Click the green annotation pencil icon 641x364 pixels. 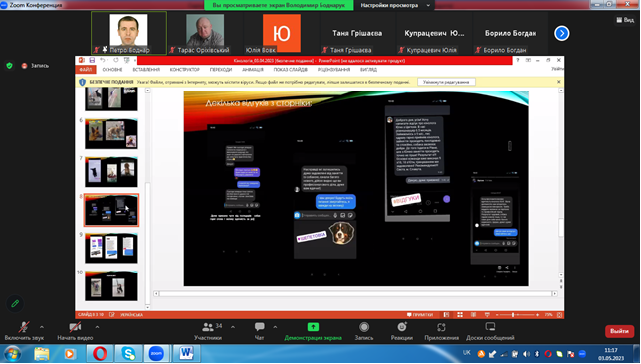(15, 304)
